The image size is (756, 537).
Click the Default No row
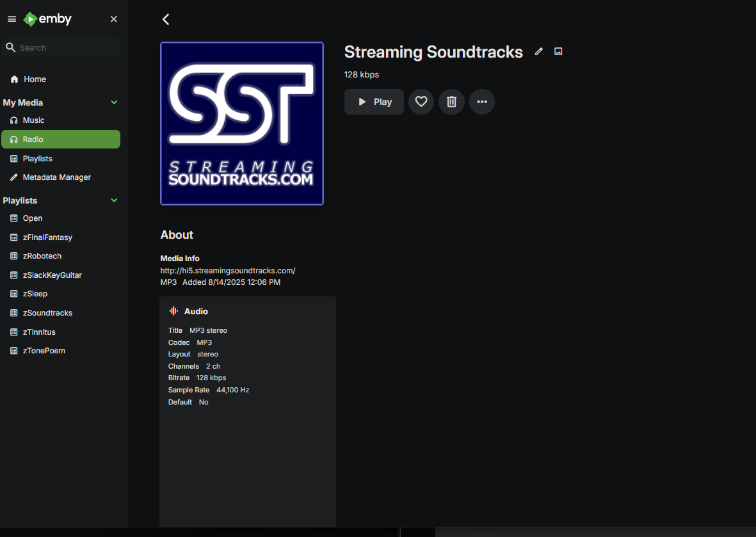click(188, 402)
